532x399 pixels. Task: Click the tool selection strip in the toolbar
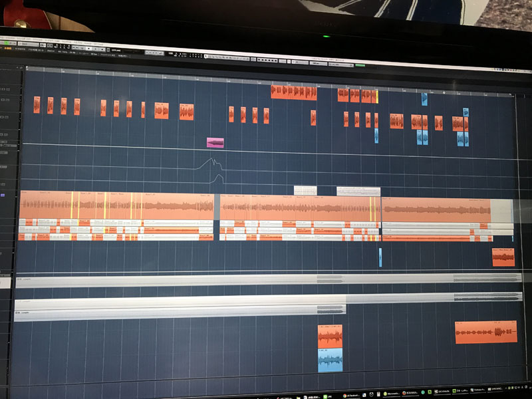[227, 58]
